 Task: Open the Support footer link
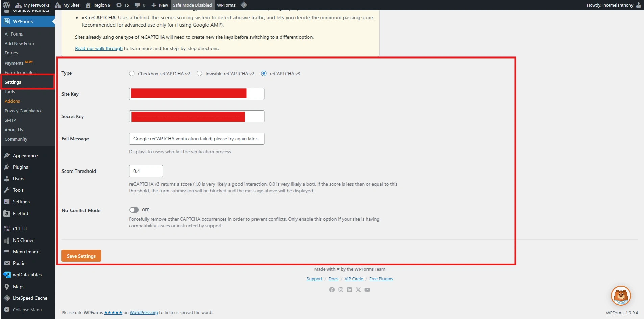[314, 279]
